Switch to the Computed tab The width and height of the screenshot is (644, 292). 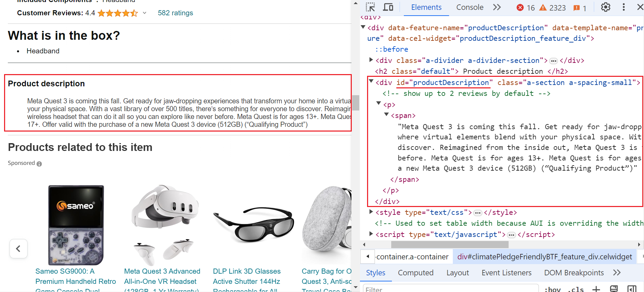[415, 273]
